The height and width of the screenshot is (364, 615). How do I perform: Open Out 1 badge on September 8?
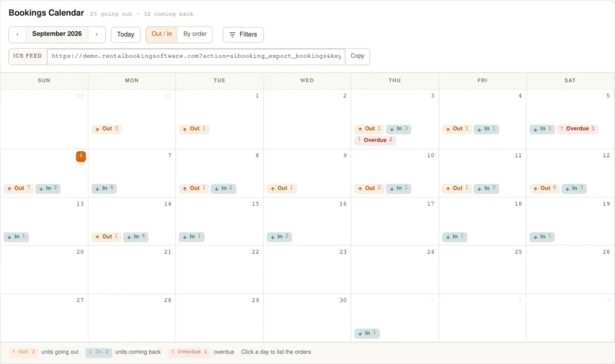click(194, 188)
